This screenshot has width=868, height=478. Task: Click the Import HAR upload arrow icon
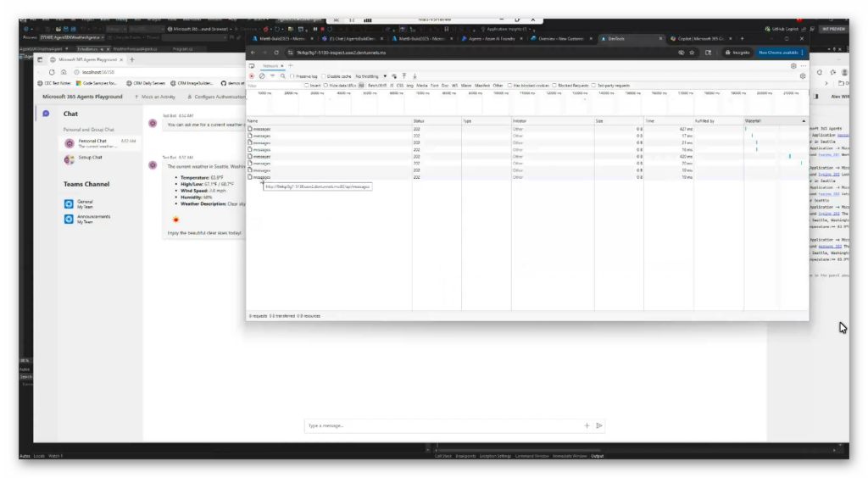coord(404,76)
